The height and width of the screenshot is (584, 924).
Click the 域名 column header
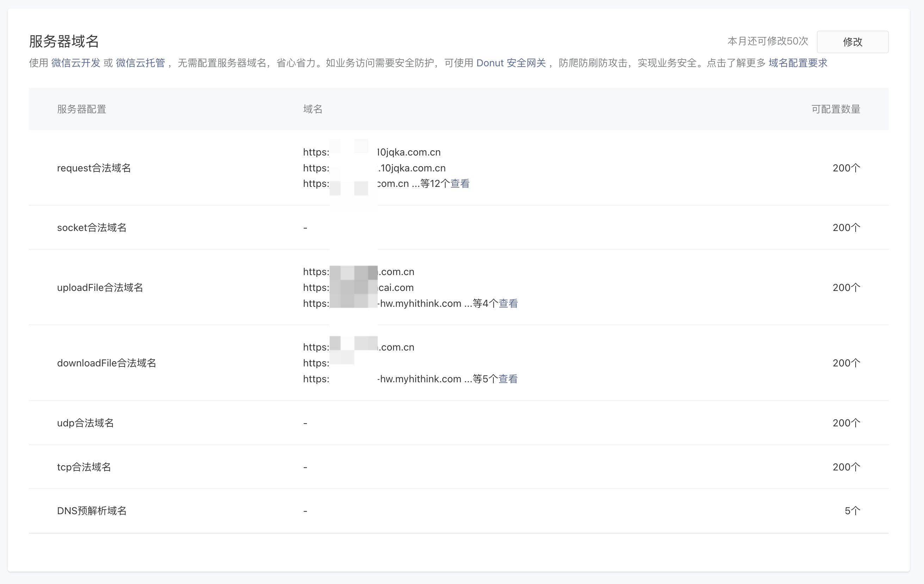point(312,109)
